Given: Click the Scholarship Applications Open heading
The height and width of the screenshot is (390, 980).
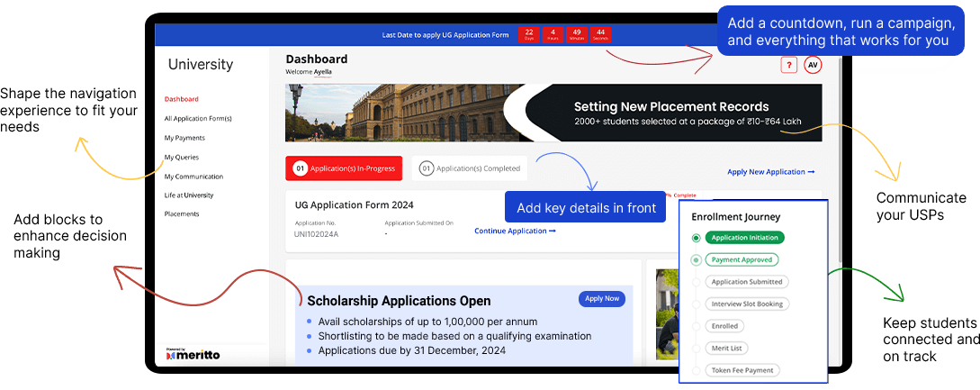Looking at the screenshot, I should 399,301.
